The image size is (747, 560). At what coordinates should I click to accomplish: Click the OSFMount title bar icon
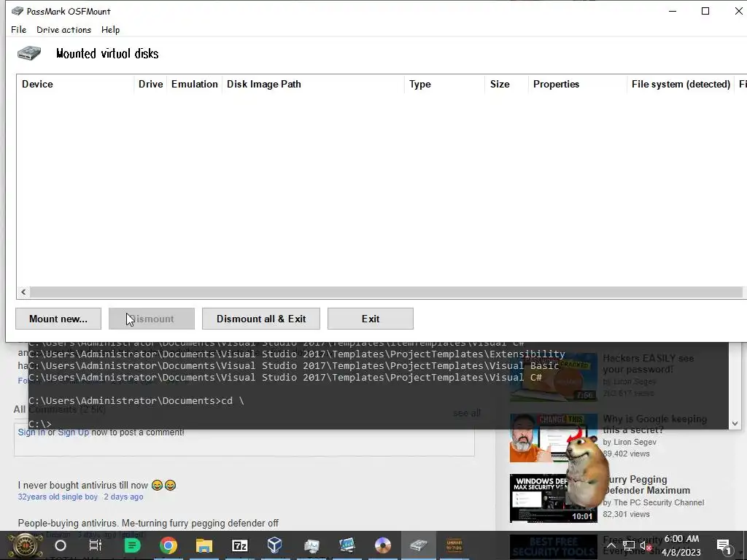(x=18, y=11)
